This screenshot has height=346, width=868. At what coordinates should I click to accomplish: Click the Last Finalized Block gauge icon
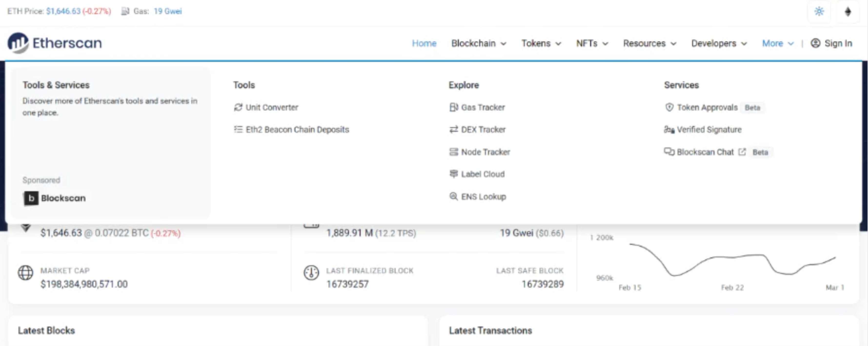[311, 273]
